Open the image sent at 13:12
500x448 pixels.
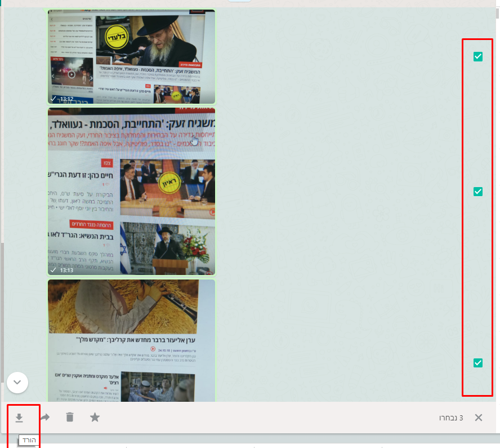(131, 56)
